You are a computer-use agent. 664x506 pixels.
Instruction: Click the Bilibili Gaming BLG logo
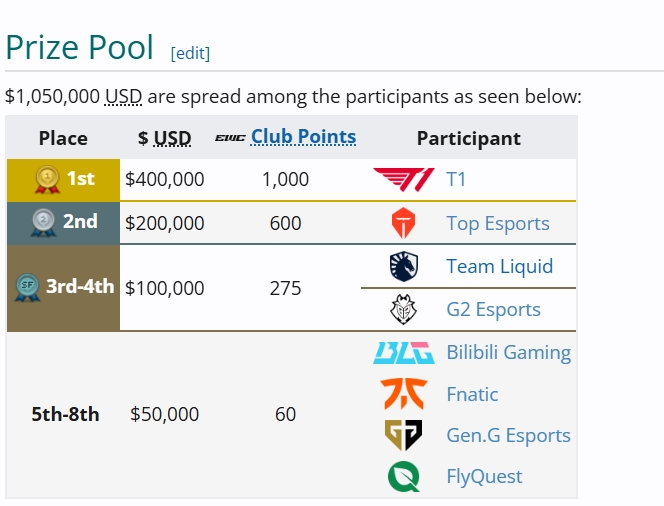pyautogui.click(x=404, y=353)
